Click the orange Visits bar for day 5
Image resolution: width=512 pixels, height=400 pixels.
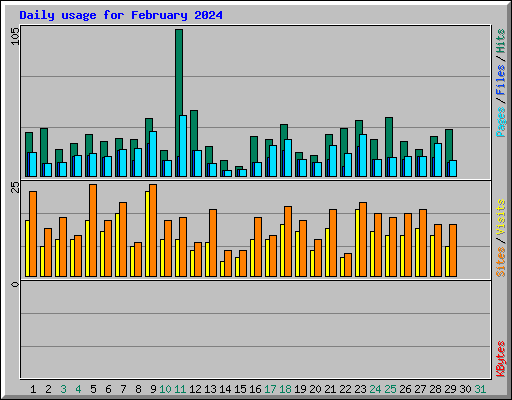tap(93, 230)
